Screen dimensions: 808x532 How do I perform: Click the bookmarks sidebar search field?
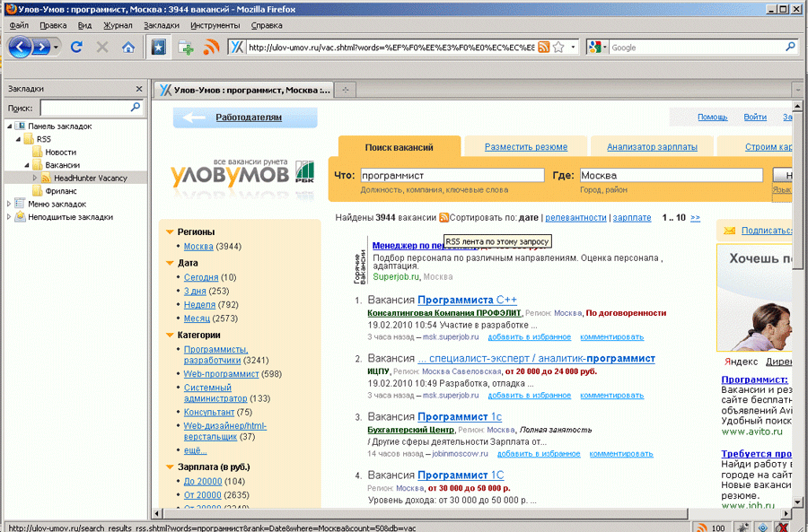pos(84,108)
